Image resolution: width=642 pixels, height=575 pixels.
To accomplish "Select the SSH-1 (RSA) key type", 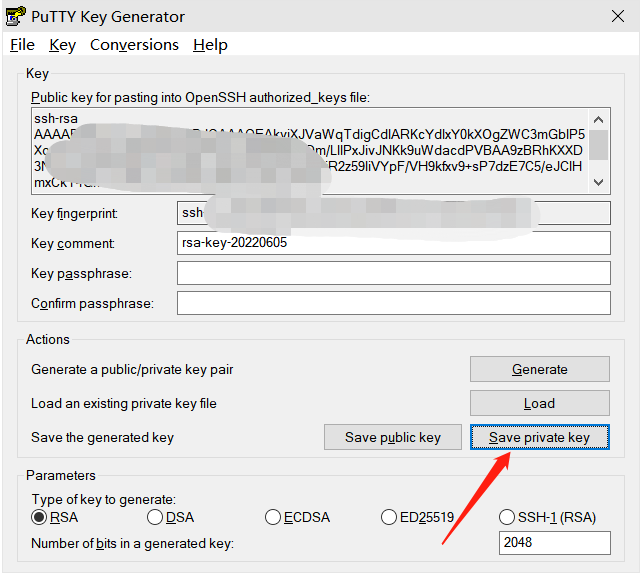I will (547, 517).
